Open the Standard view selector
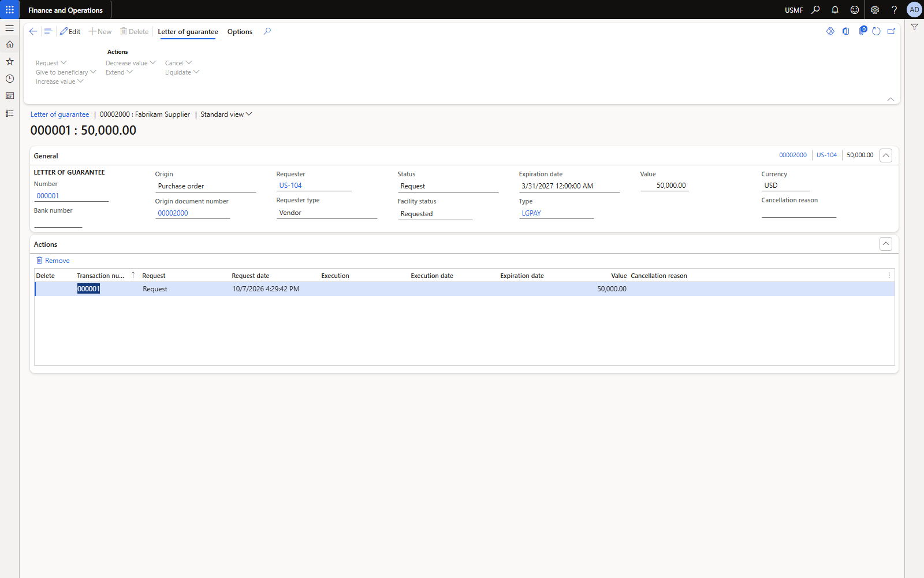The width and height of the screenshot is (924, 578). pos(226,114)
